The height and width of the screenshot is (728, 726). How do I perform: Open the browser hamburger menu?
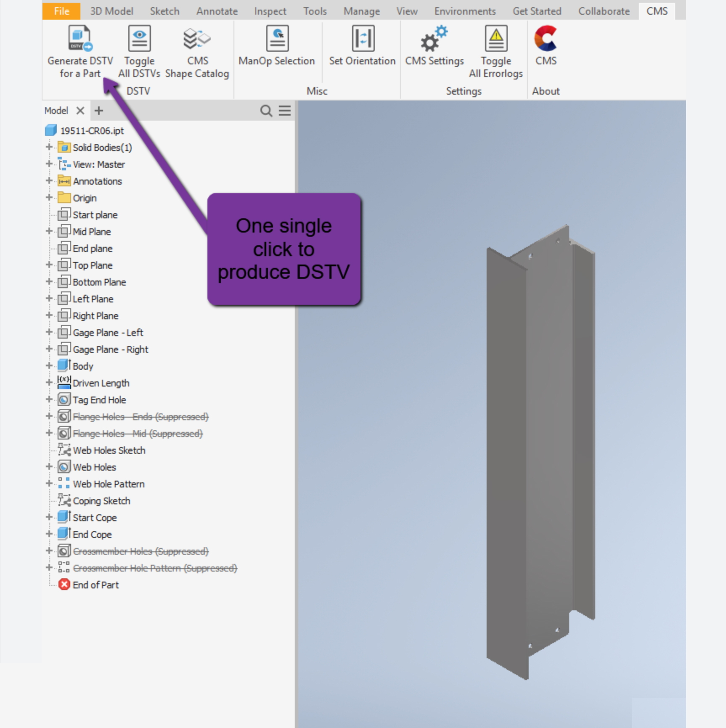285,111
